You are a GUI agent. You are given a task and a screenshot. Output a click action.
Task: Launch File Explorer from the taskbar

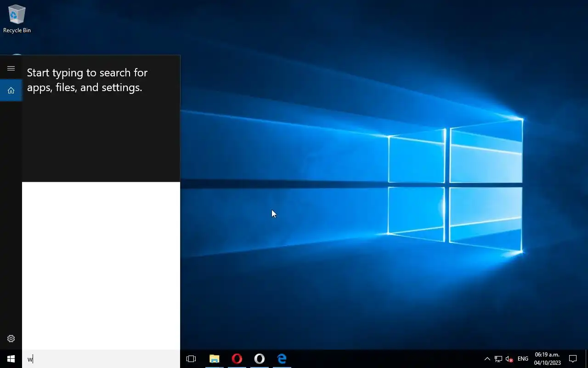(214, 359)
